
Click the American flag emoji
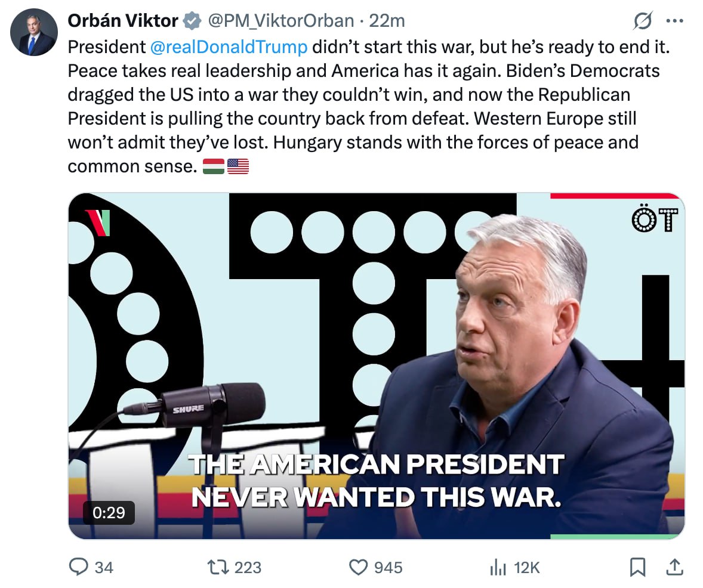tap(238, 166)
